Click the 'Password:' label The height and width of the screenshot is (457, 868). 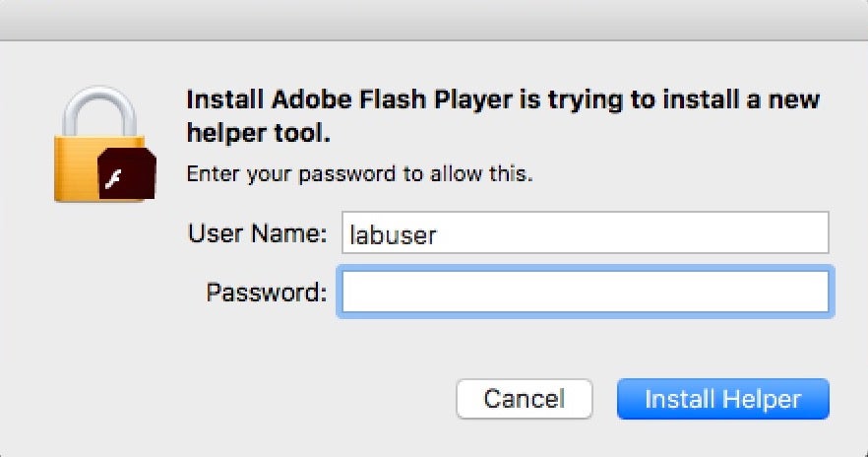pyautogui.click(x=266, y=292)
